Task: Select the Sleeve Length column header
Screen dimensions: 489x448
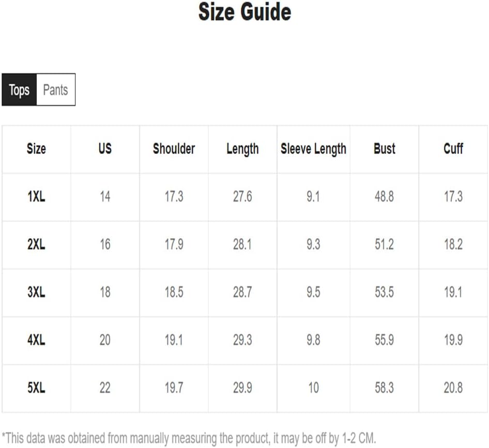Action: pyautogui.click(x=313, y=149)
